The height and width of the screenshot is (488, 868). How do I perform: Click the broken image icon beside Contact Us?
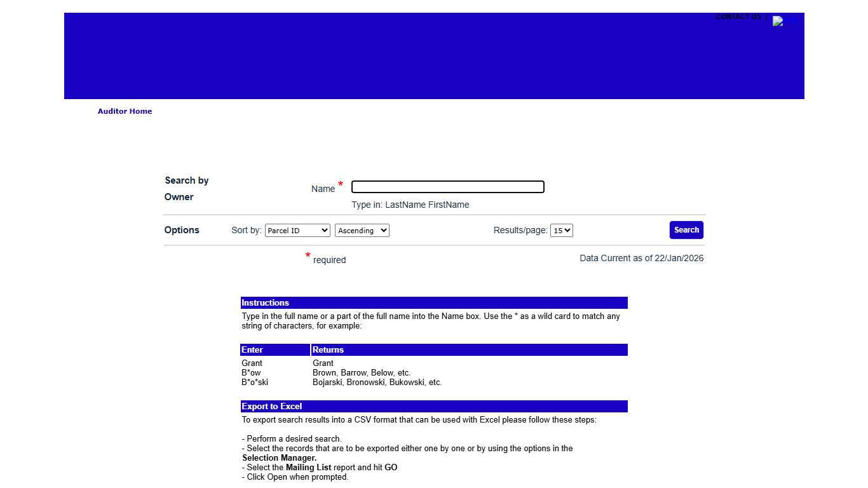click(778, 21)
